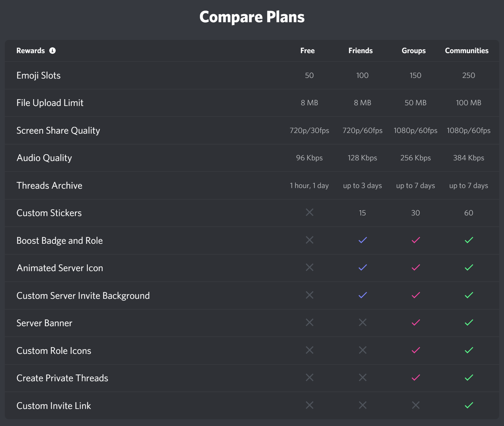Click the X mark under Free for Custom Stickers
The height and width of the screenshot is (426, 504).
309,213
